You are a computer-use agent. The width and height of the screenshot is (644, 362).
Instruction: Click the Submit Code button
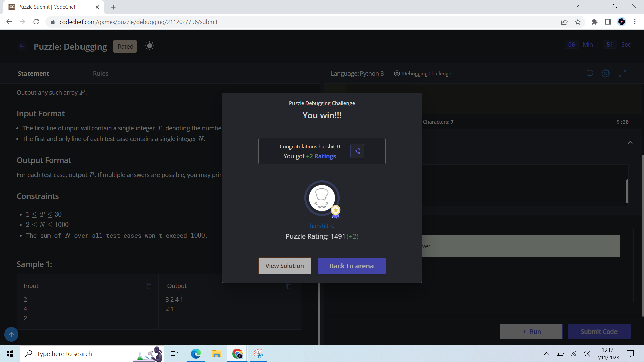[x=599, y=331]
